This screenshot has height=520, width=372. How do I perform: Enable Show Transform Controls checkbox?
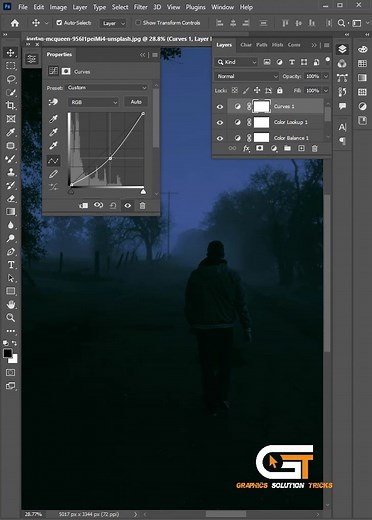138,23
